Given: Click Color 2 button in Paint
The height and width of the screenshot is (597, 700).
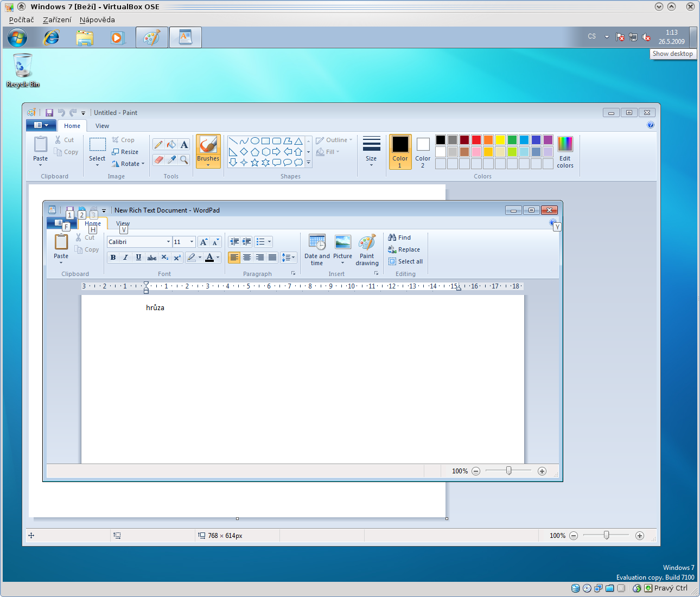Looking at the screenshot, I should coord(423,152).
